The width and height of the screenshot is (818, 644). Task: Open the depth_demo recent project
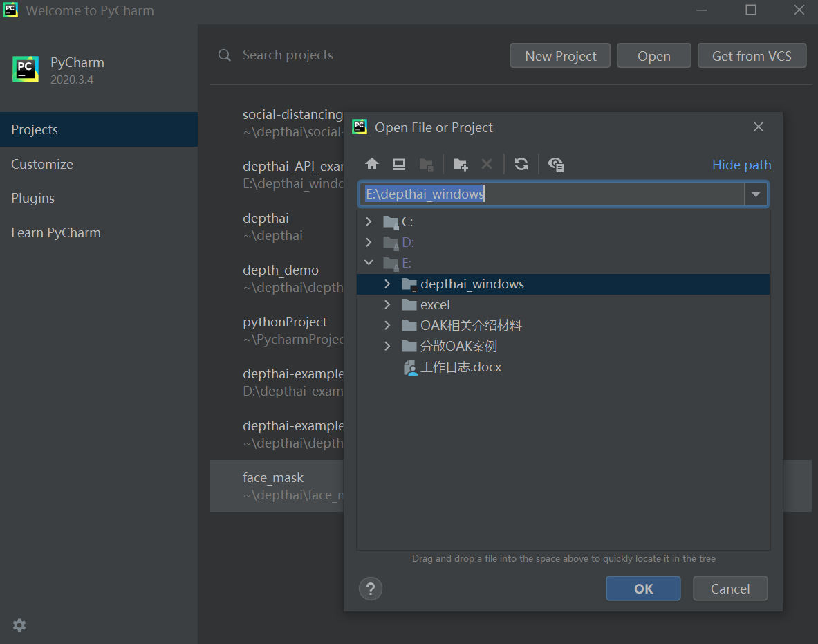click(277, 279)
